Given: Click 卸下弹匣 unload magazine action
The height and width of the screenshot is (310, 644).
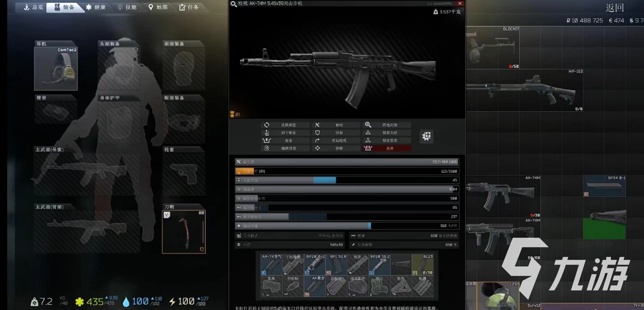Looking at the screenshot, I should pyautogui.click(x=285, y=133).
